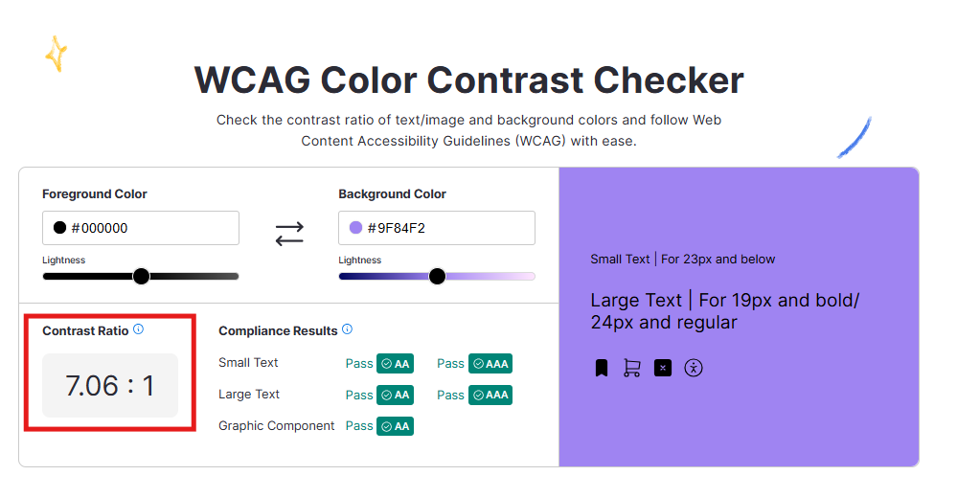Screen dimensions: 980x498
Task: Click the info icon beside Compliance Results
Action: tap(347, 329)
